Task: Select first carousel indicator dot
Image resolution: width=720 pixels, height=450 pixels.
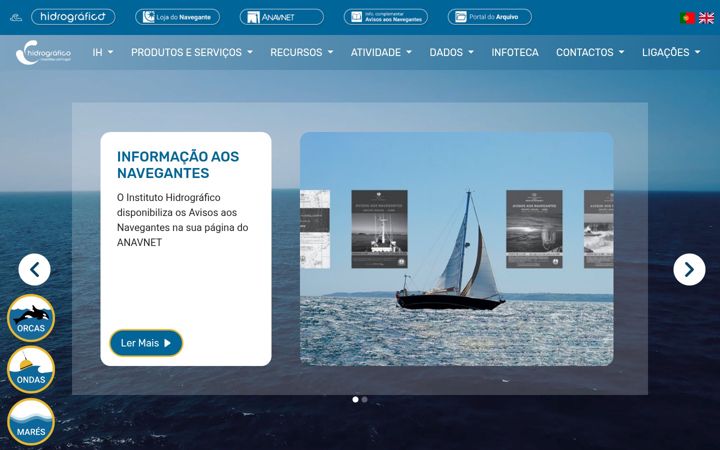Action: coord(355,399)
